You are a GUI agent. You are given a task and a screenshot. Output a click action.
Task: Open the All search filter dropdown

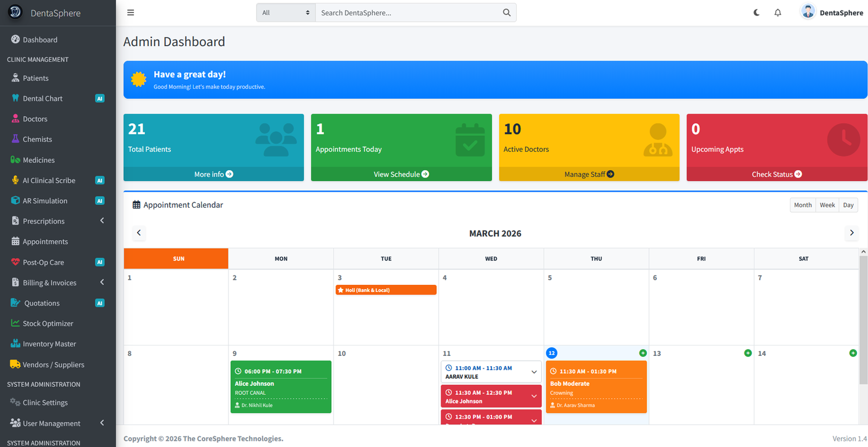pos(286,12)
